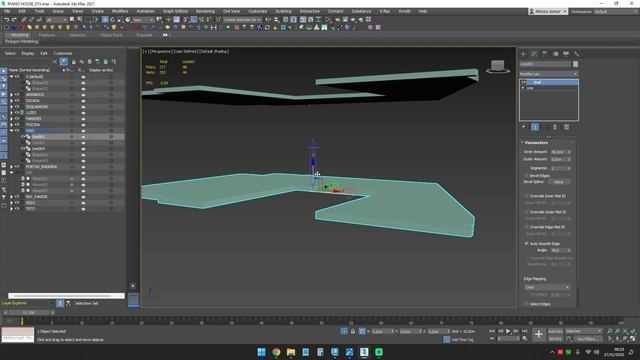Switch to the Freeform ribbon tab
Screen dimensions: 640x360
pos(47,35)
